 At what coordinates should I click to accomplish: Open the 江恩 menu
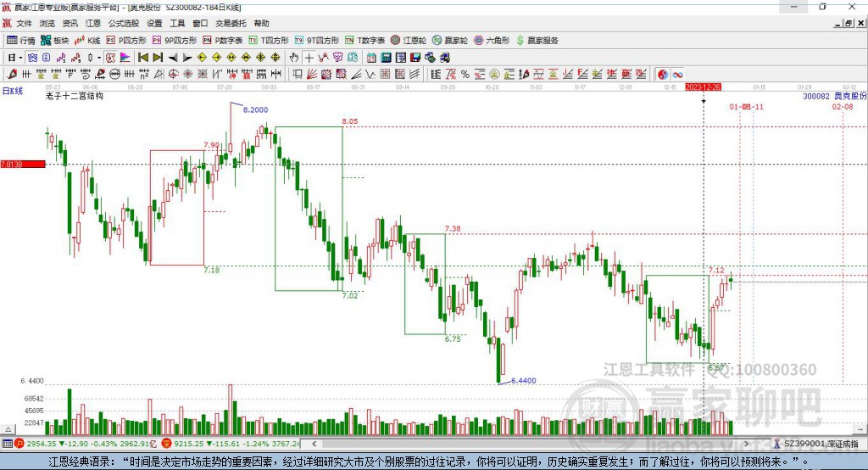coord(93,23)
